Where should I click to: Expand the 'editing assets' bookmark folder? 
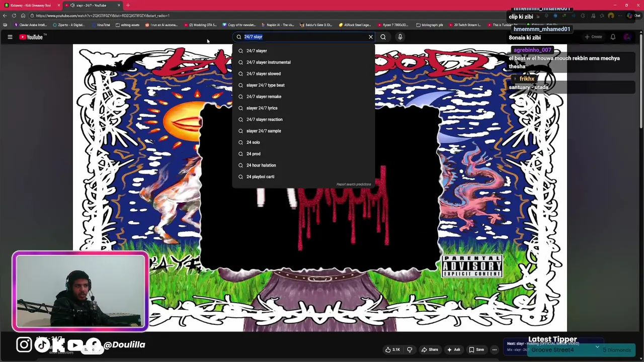tap(127, 25)
